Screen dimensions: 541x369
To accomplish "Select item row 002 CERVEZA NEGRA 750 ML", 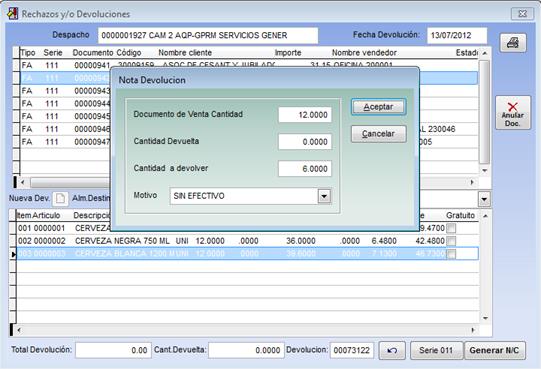I will point(247,241).
